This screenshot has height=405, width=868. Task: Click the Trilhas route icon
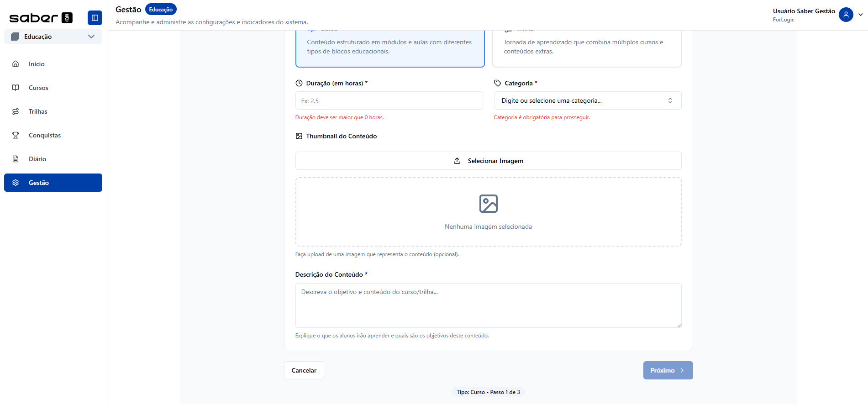pos(16,111)
